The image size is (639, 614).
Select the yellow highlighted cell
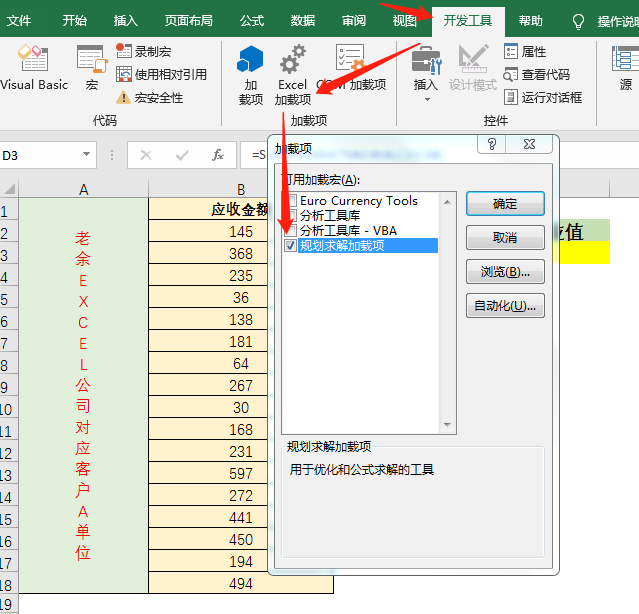[x=584, y=253]
